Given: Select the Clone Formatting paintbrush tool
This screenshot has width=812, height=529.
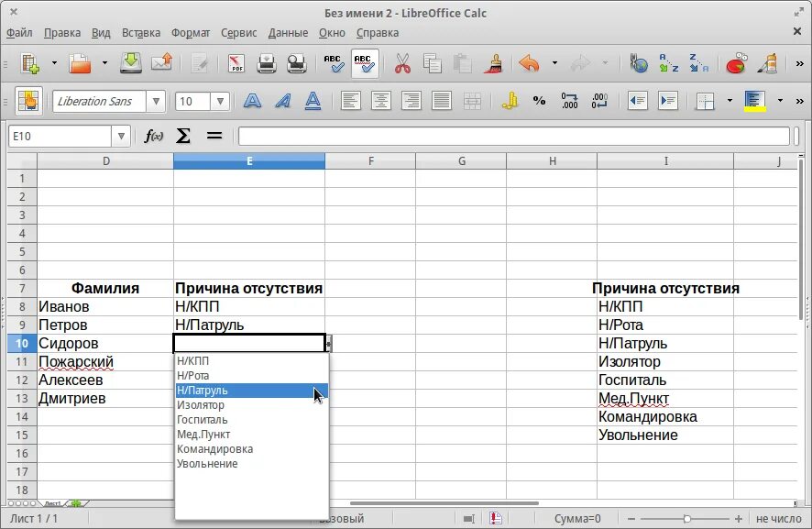Looking at the screenshot, I should point(495,64).
